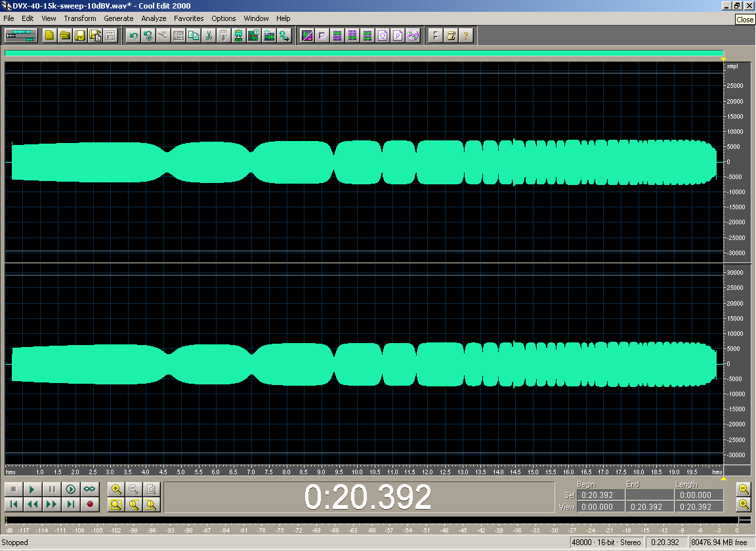Pause playback

click(x=52, y=489)
